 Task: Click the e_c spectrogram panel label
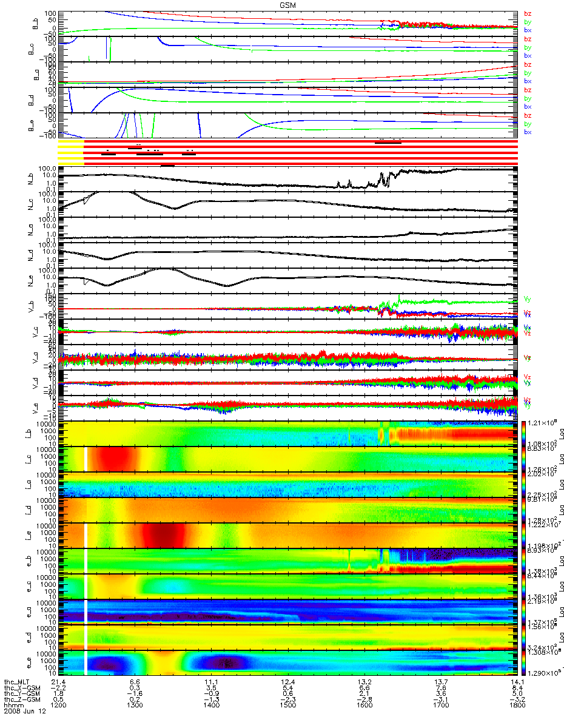[29, 585]
